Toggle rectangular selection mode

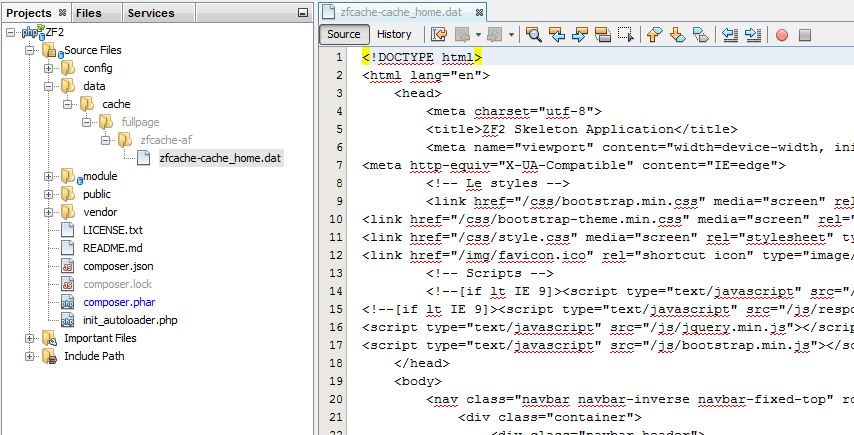pyautogui.click(x=626, y=35)
